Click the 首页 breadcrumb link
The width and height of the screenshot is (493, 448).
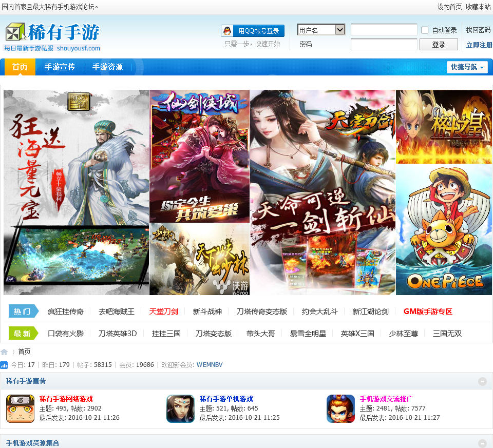[x=24, y=352]
